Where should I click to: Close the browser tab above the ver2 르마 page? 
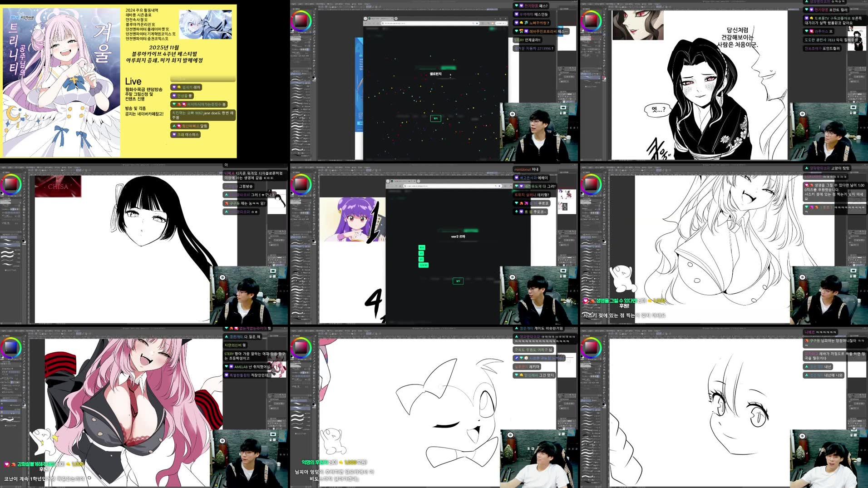(414, 182)
